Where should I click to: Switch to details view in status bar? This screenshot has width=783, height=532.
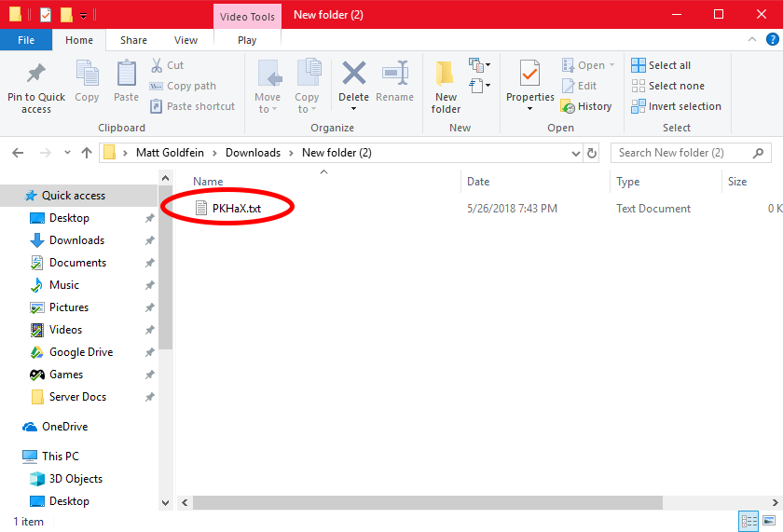click(749, 521)
